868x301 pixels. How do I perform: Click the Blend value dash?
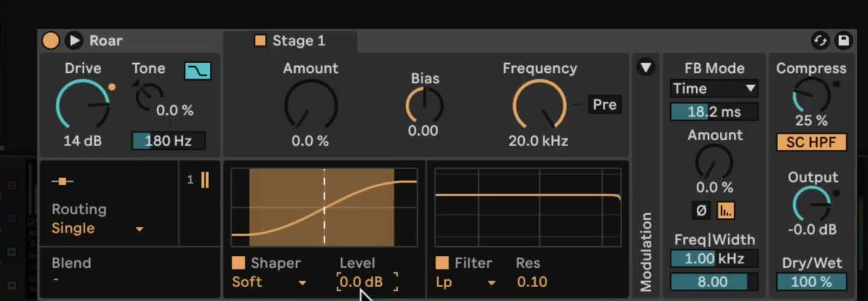point(55,279)
